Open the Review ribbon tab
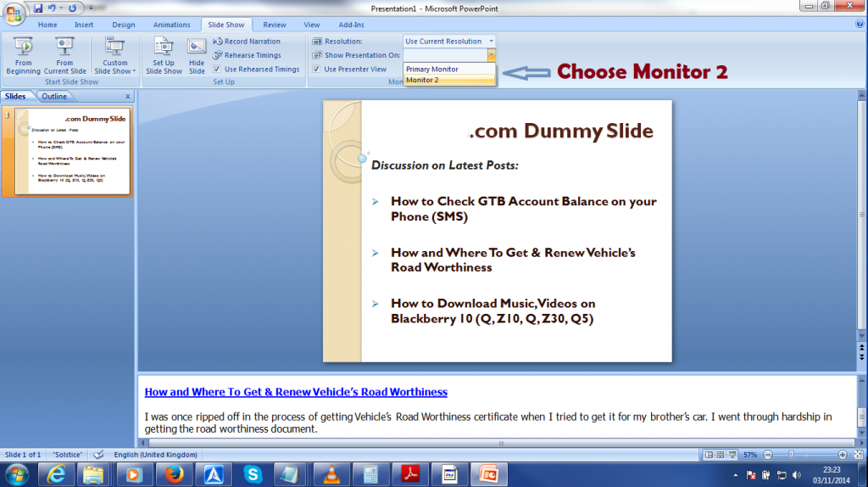868x487 pixels. click(x=275, y=25)
